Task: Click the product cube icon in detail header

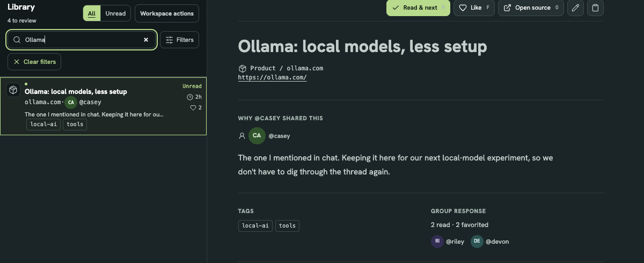Action: click(243, 68)
